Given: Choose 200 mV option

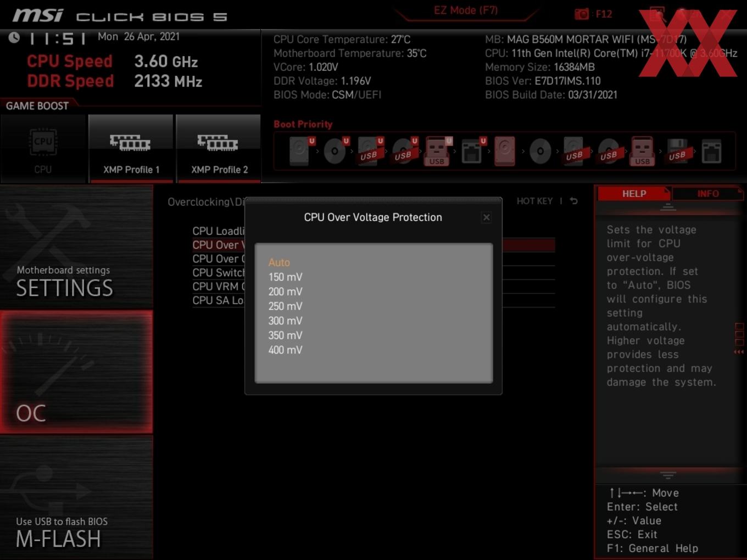Looking at the screenshot, I should (x=285, y=292).
